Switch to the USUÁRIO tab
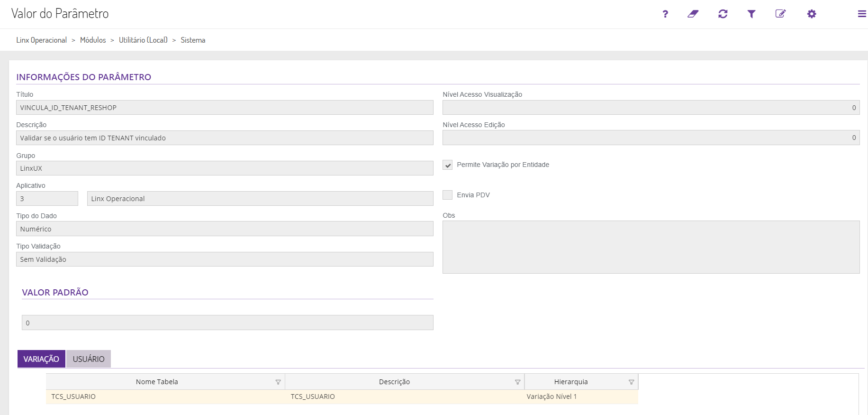Image resolution: width=868 pixels, height=415 pixels. point(89,359)
